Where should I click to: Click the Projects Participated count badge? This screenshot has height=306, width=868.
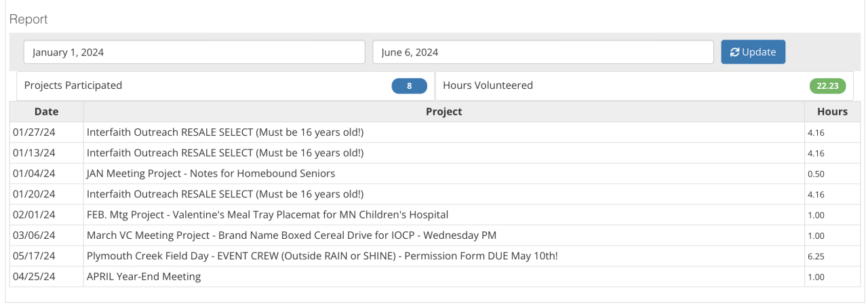click(x=409, y=86)
